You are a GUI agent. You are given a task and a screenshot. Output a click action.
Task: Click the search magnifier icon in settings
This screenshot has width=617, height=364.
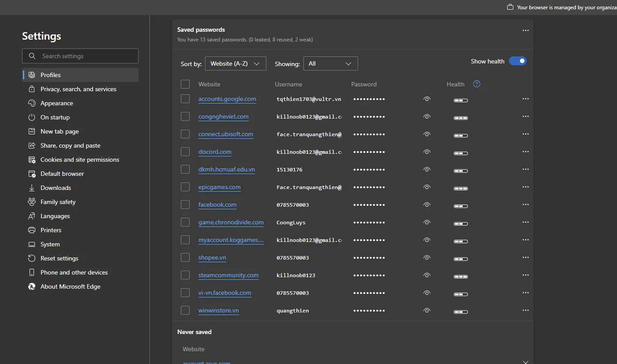(x=32, y=56)
